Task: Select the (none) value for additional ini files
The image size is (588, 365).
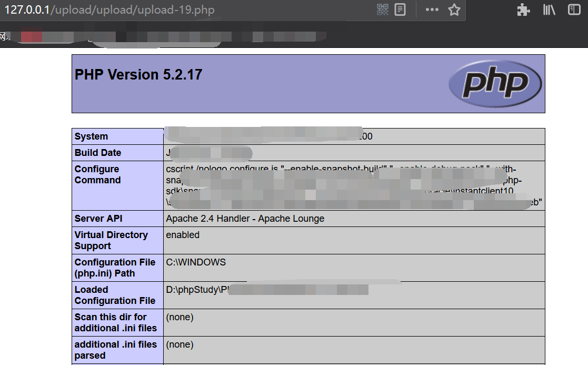Action: click(179, 344)
